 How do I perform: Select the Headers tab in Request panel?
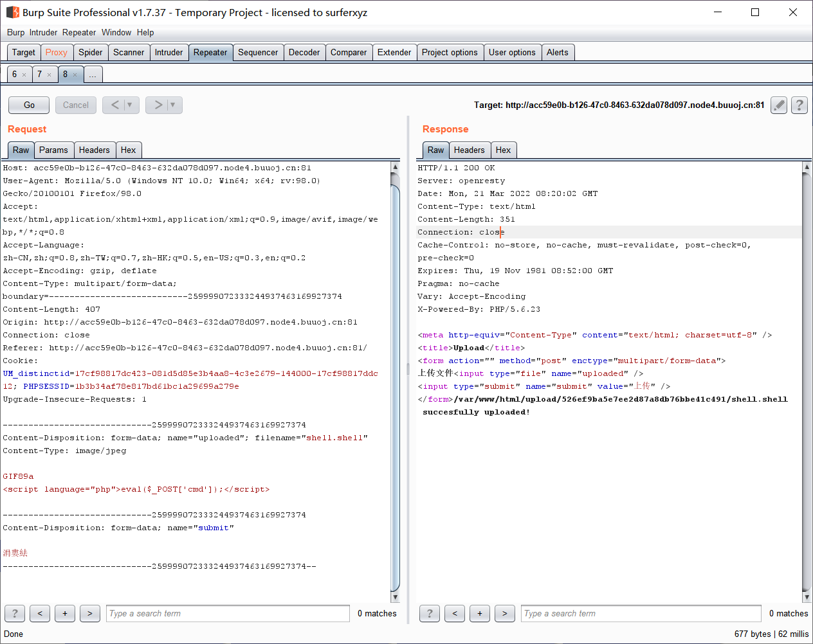coord(95,150)
